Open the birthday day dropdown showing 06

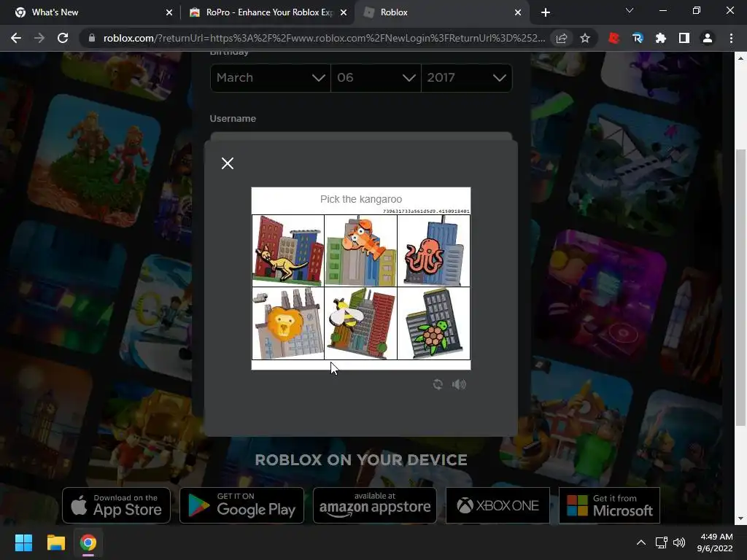coord(376,77)
